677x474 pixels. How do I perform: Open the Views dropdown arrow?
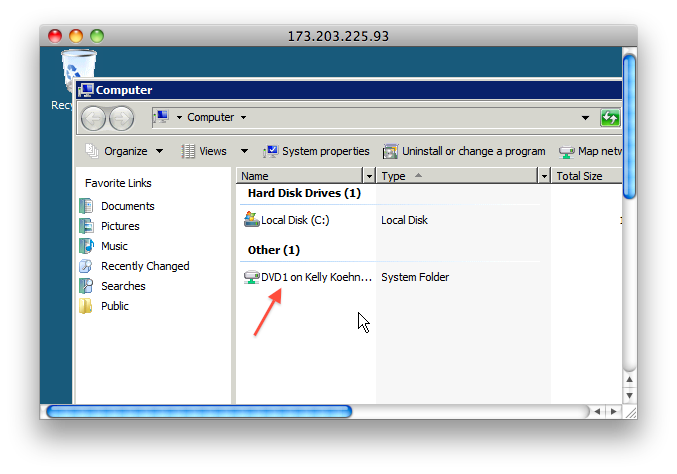tap(244, 151)
